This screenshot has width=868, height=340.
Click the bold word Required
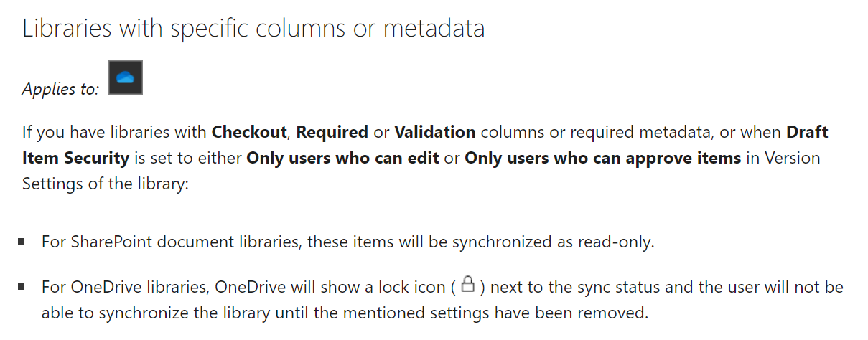tap(332, 132)
